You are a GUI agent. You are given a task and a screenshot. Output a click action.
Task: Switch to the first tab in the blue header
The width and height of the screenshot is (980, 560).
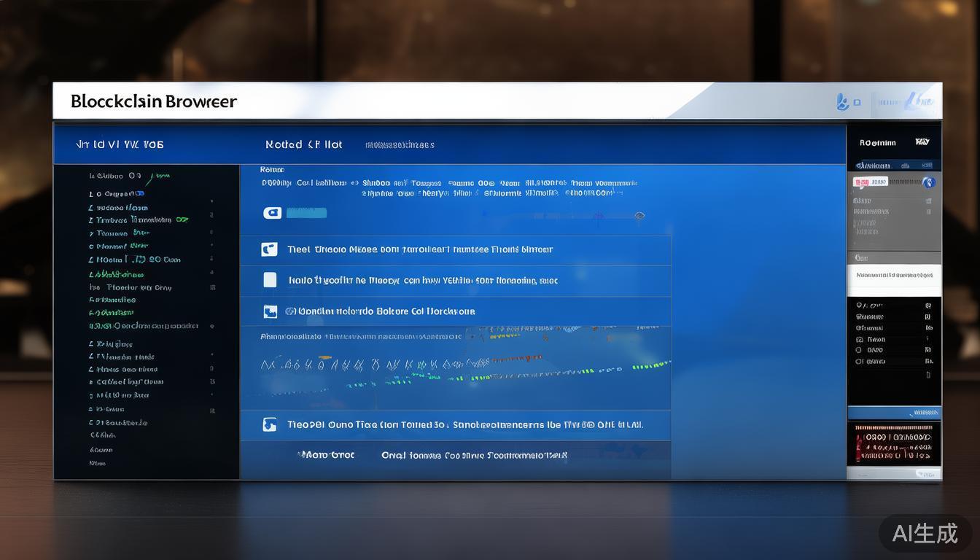120,144
